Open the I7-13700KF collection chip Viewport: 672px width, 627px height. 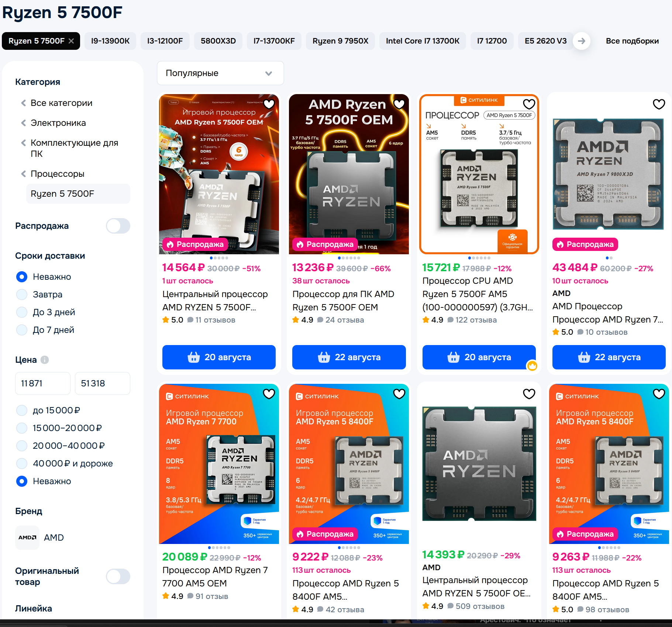[274, 41]
